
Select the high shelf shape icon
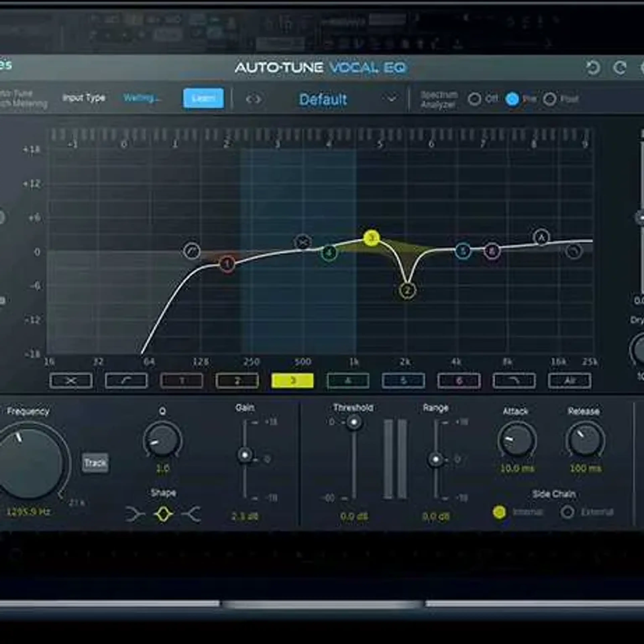pos(191,514)
